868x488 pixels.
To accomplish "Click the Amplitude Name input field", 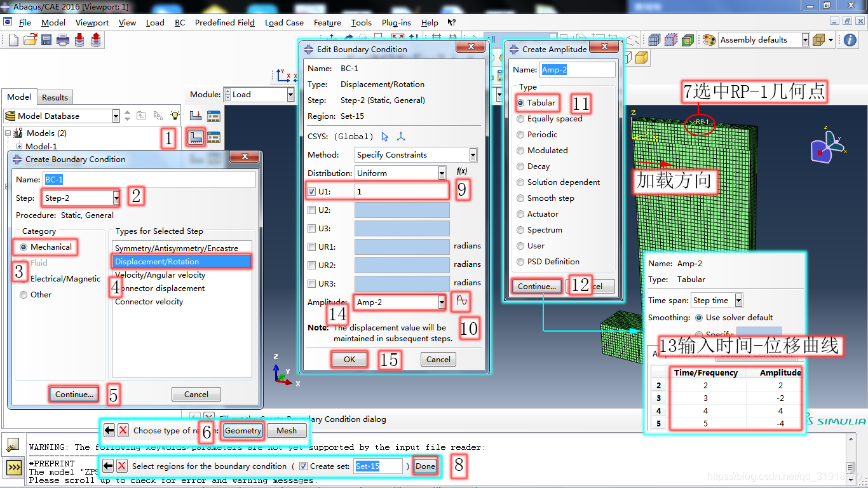I will pos(578,70).
